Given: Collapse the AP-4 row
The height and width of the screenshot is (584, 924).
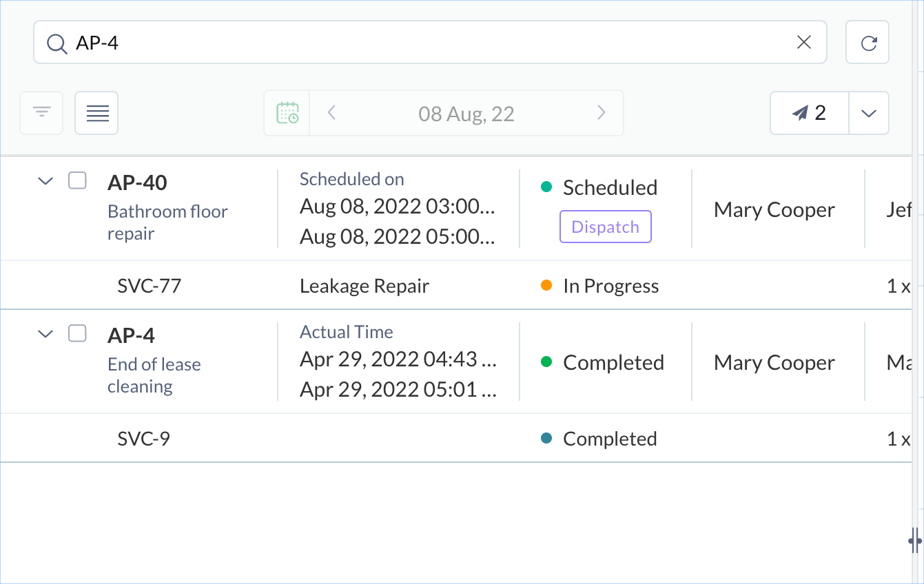Looking at the screenshot, I should pyautogui.click(x=45, y=334).
